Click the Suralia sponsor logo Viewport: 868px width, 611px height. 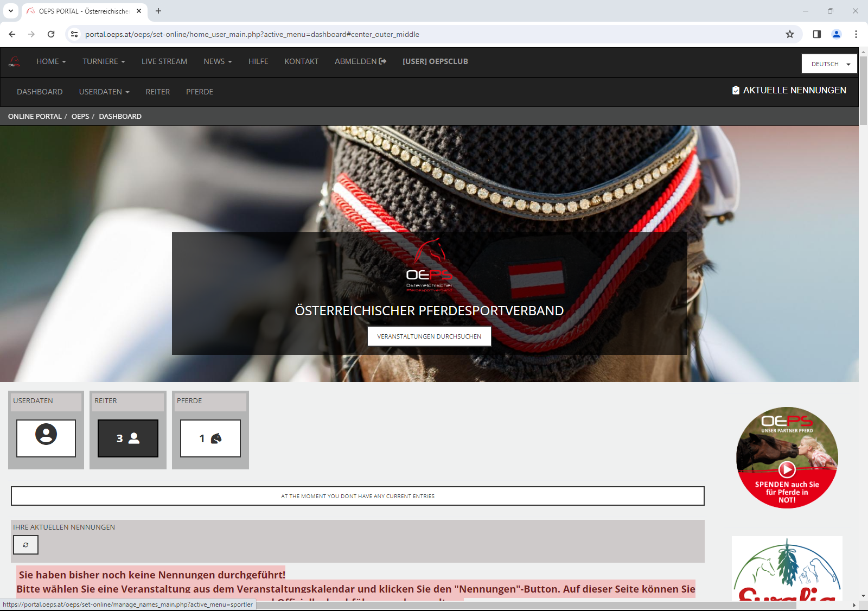(x=787, y=569)
